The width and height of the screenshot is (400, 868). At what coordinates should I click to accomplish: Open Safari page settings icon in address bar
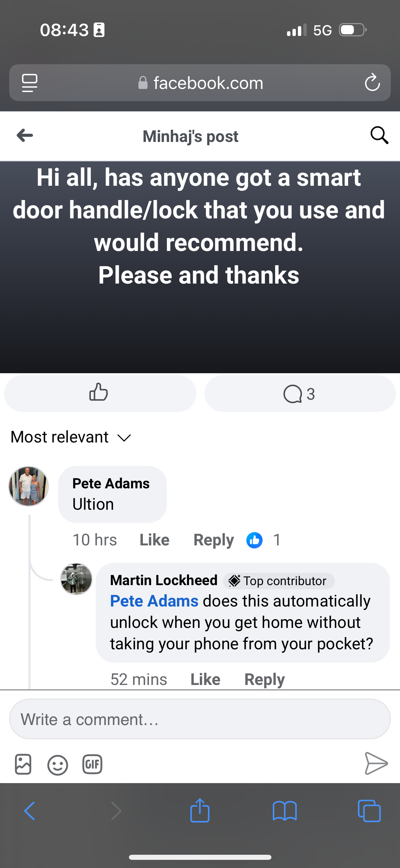[x=30, y=83]
